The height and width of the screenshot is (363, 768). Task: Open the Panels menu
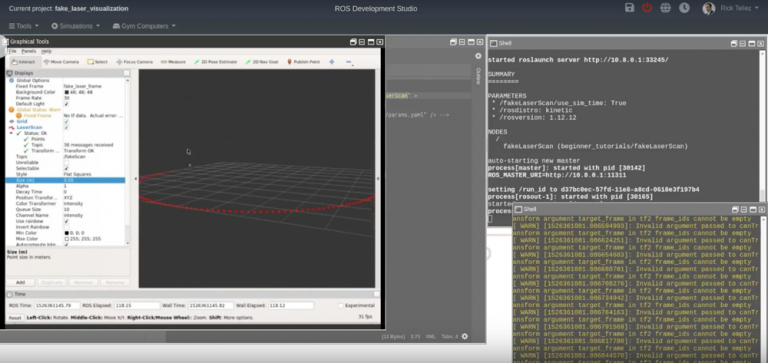(x=28, y=51)
